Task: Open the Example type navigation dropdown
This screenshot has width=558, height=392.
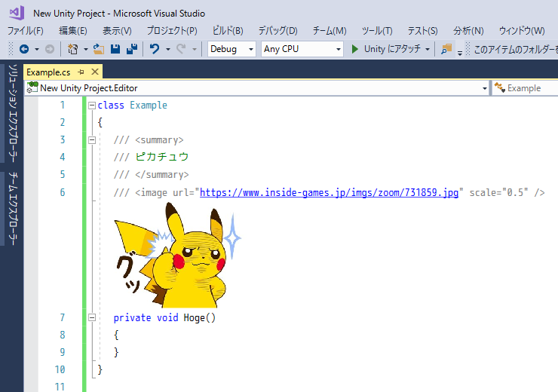Action: (526, 88)
